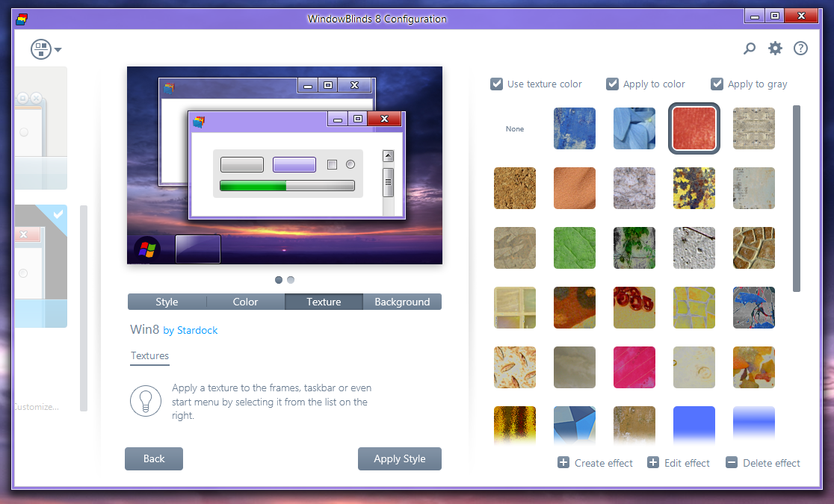Select the blue flower petal texture
Screen dimensions: 834x504
click(x=634, y=128)
